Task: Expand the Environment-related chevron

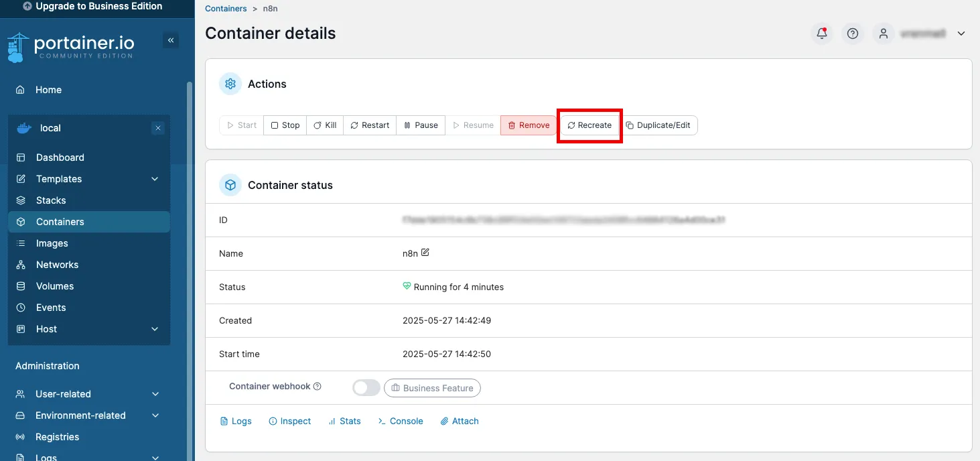Action: [x=155, y=415]
